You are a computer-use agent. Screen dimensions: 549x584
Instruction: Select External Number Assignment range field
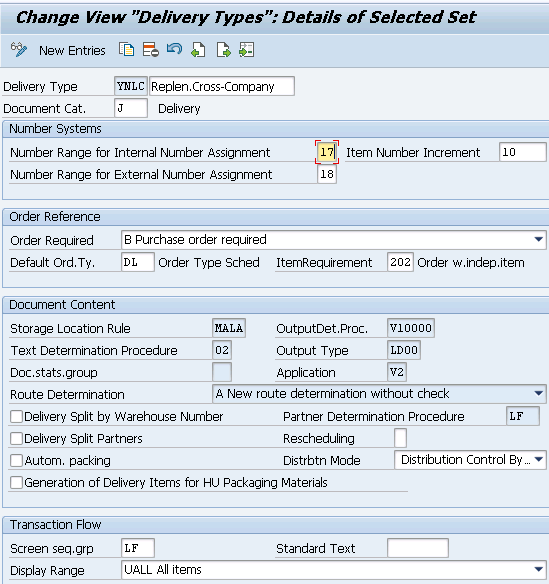pos(327,174)
